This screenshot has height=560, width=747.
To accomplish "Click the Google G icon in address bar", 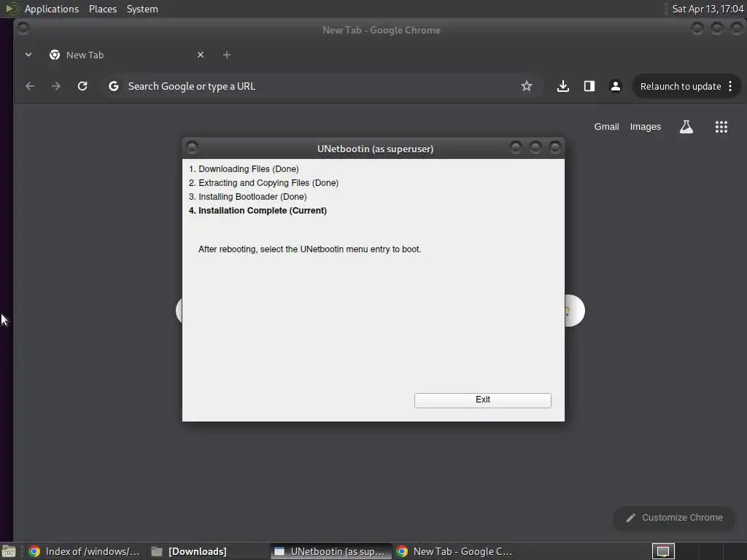I will click(x=113, y=86).
